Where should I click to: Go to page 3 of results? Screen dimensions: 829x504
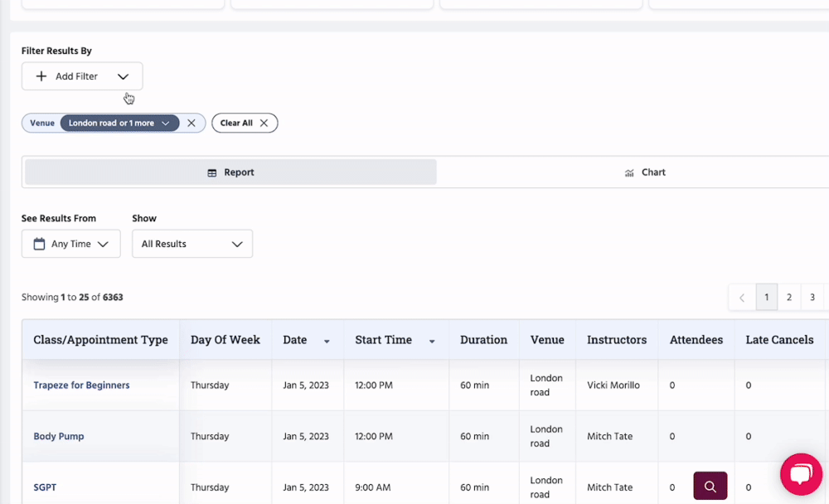tap(812, 298)
